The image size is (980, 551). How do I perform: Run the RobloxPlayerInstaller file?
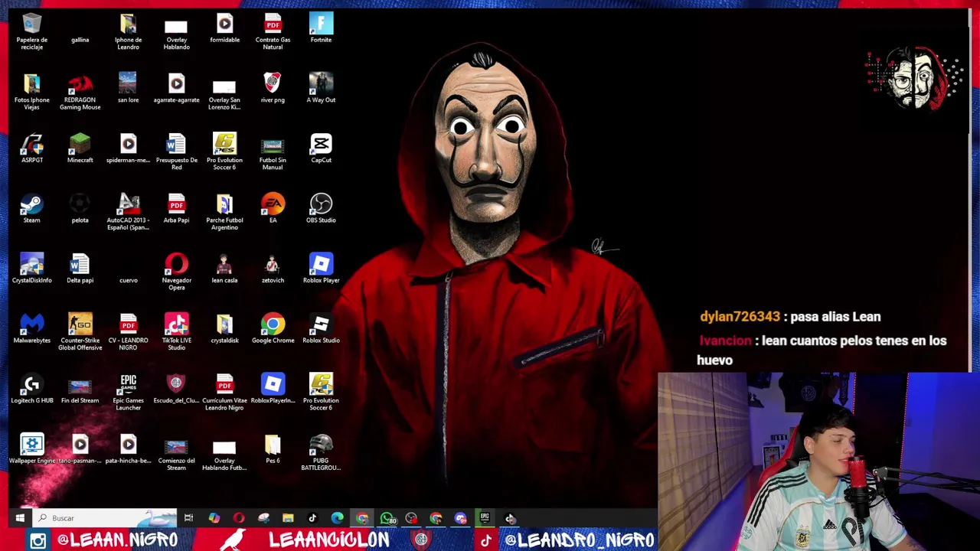tap(273, 387)
